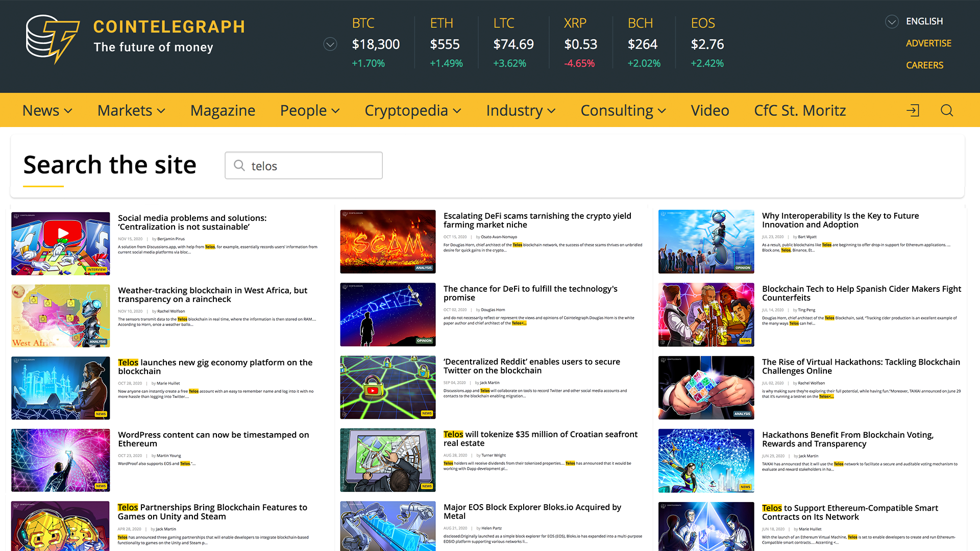This screenshot has width=980, height=551.
Task: Open 'Telos Partnerships Bring Blockchain Features' article
Action: click(x=212, y=512)
